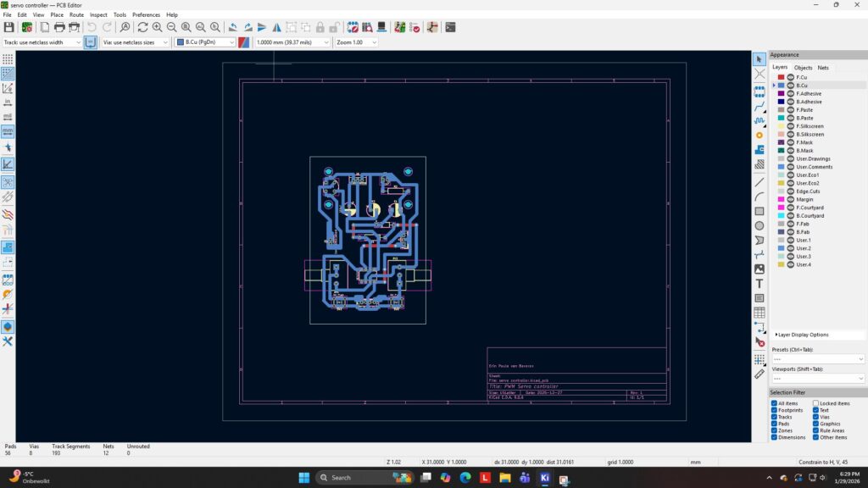Activate the Measure ruler tool
The width and height of the screenshot is (868, 488).
(759, 374)
